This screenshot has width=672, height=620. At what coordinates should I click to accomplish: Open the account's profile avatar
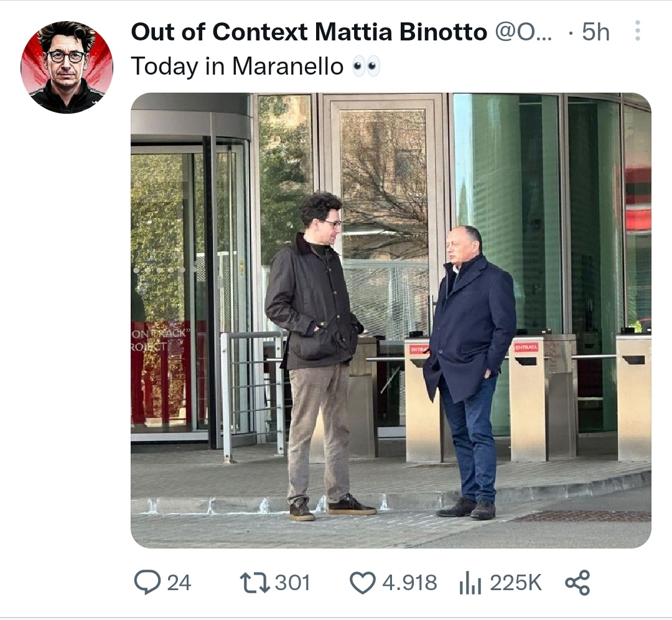pyautogui.click(x=67, y=67)
